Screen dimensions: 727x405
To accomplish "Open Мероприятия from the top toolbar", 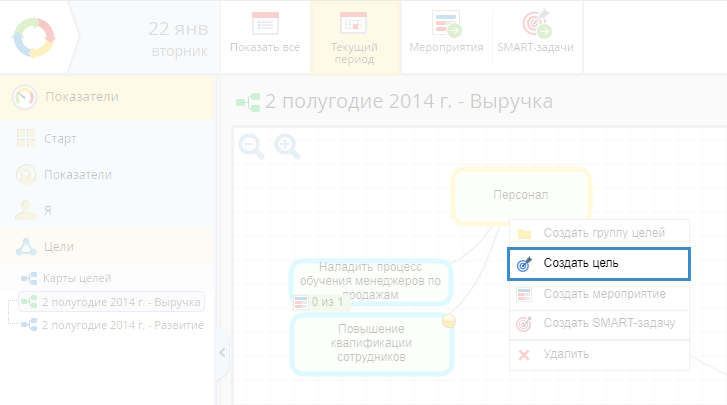I will 446,36.
